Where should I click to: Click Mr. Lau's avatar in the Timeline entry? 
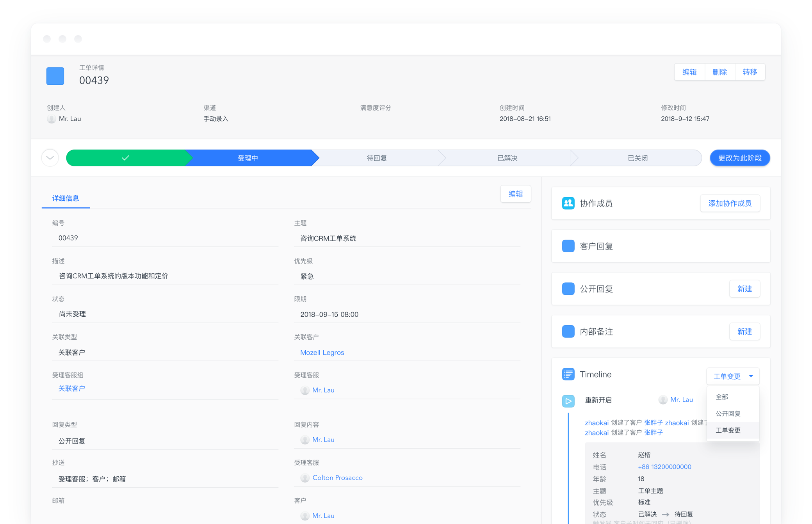click(663, 399)
